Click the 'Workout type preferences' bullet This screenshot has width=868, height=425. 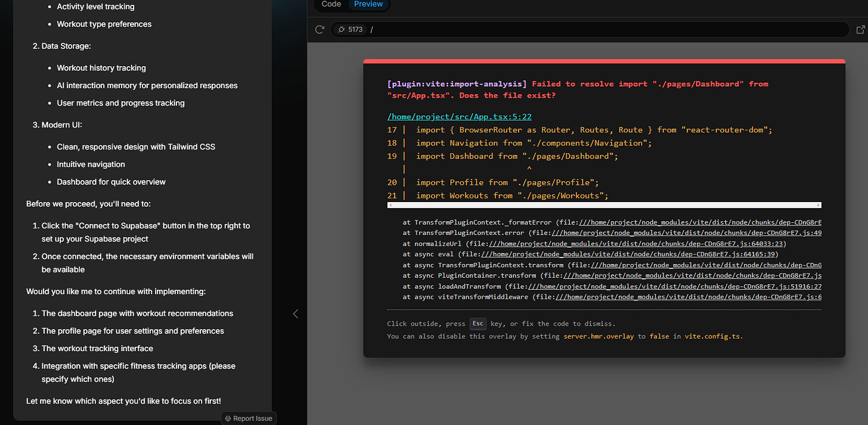104,24
